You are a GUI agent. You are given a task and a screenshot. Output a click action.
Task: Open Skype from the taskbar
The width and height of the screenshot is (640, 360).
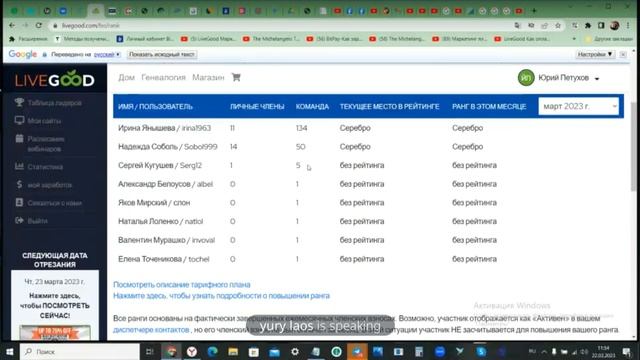(481, 351)
